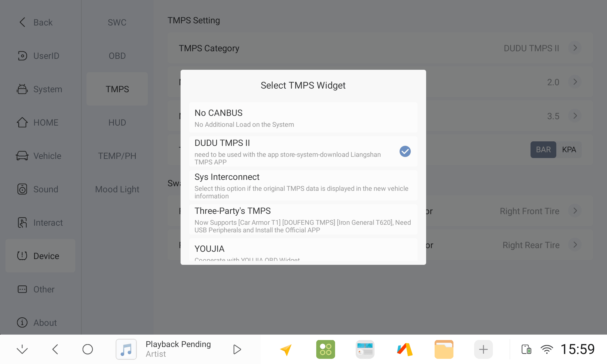The width and height of the screenshot is (607, 364).
Task: Open the music player note icon
Action: [x=126, y=349]
